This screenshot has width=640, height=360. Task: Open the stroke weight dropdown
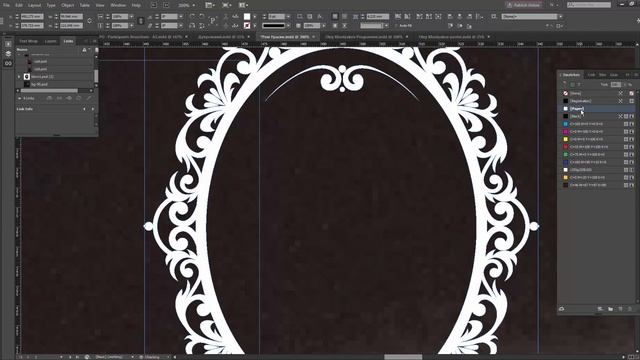coord(287,17)
